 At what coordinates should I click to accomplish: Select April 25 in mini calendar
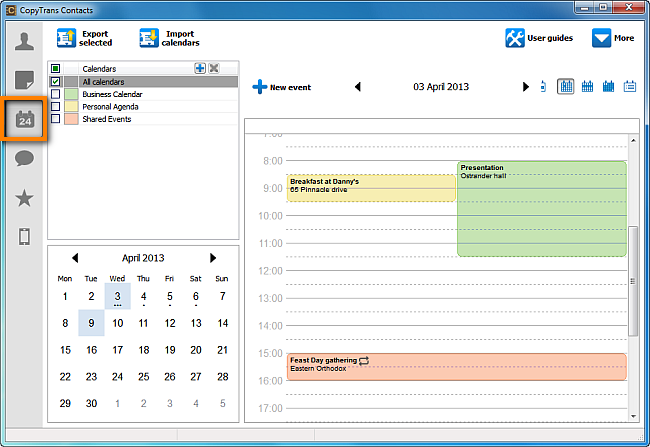coord(143,377)
